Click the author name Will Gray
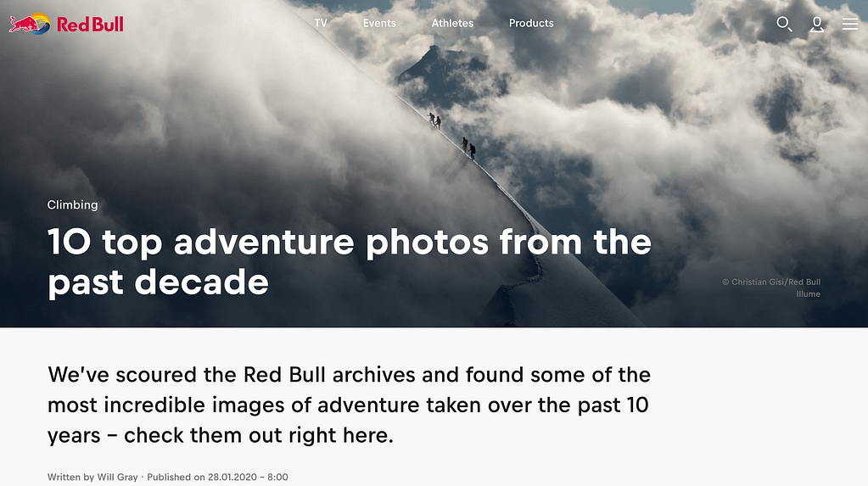 point(117,477)
